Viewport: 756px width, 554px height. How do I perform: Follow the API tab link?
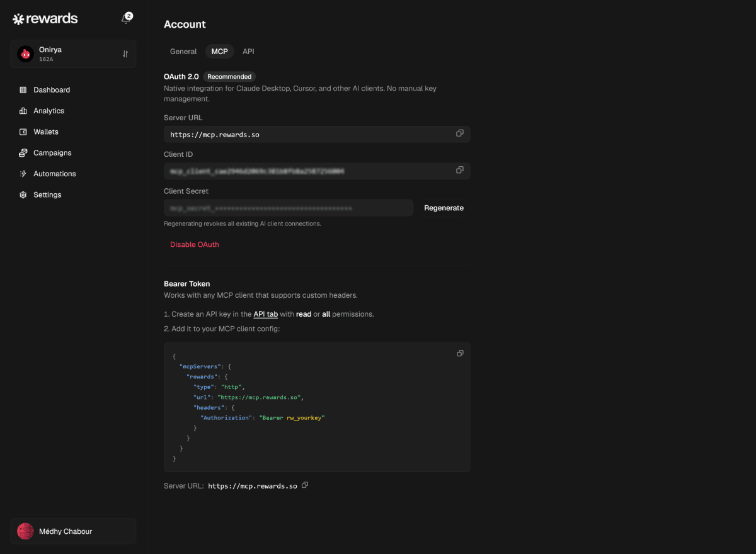coord(266,314)
